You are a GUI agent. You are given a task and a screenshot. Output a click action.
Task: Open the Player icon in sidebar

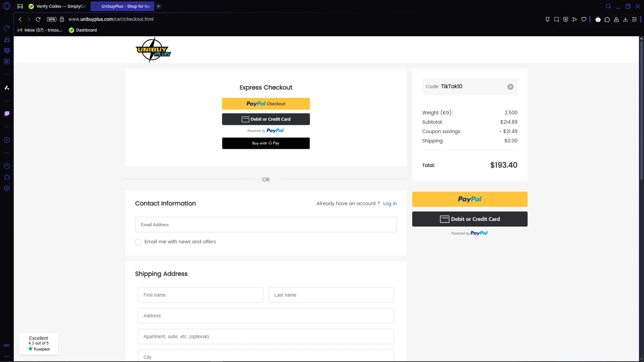coord(7,140)
